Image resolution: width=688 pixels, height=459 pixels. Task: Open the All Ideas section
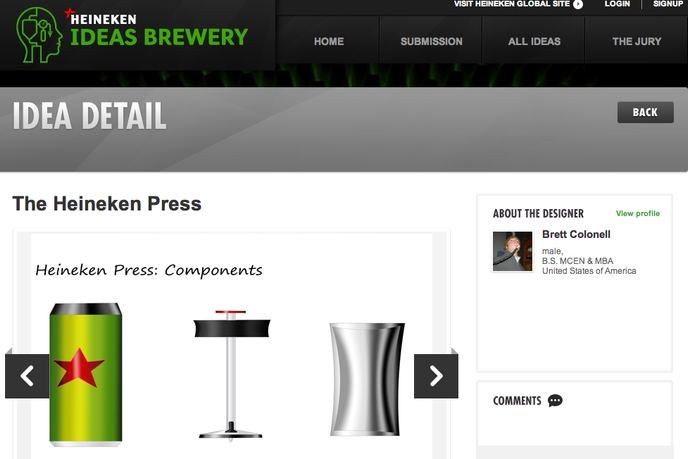534,42
